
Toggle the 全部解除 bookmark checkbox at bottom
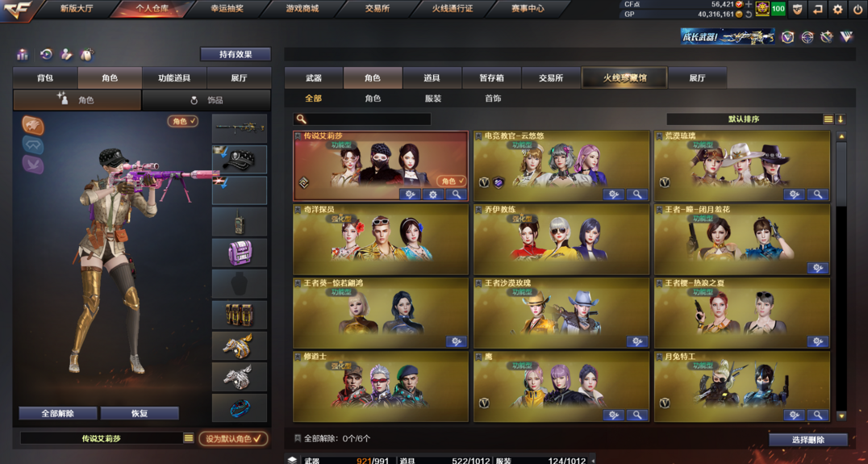click(x=298, y=438)
